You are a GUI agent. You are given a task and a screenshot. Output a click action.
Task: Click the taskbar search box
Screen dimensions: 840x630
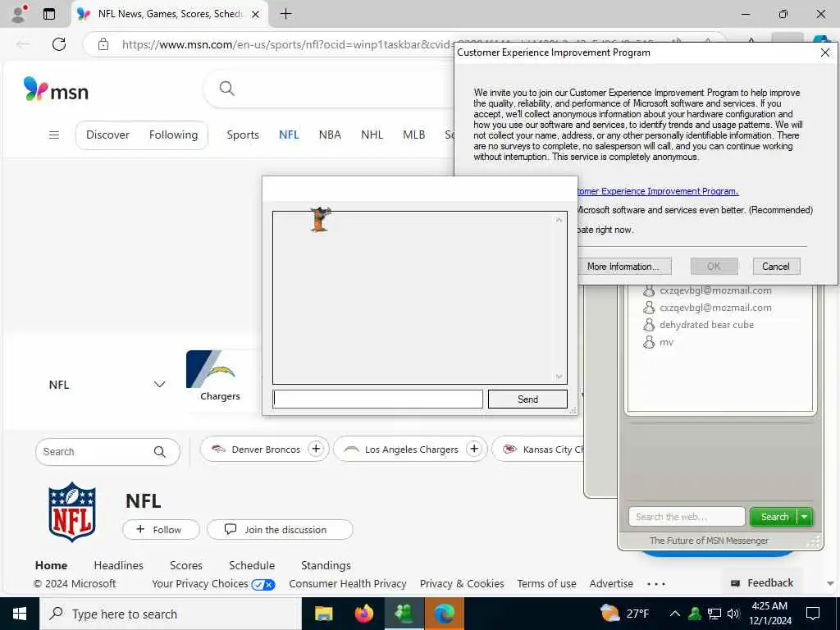171,614
